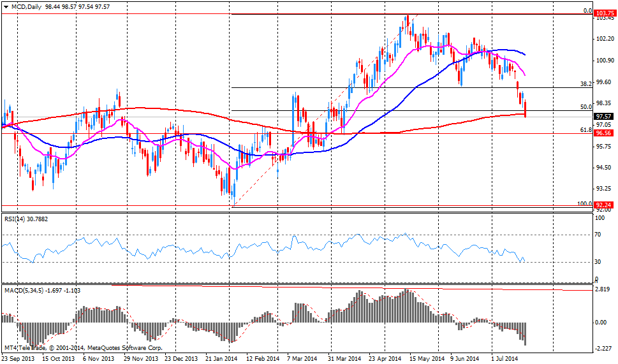
Task: Select the black 97.57 current price label
Action: (604, 117)
